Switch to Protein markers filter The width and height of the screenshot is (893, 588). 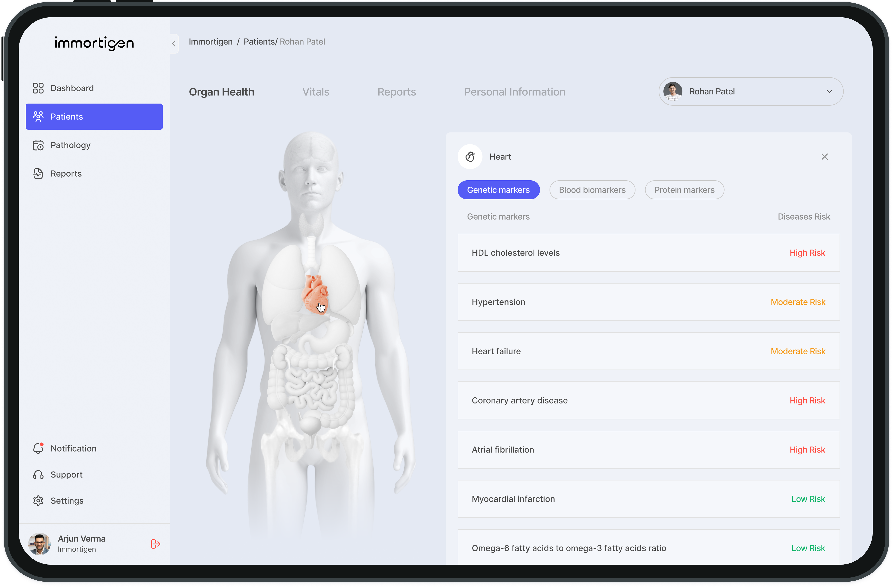pyautogui.click(x=684, y=190)
